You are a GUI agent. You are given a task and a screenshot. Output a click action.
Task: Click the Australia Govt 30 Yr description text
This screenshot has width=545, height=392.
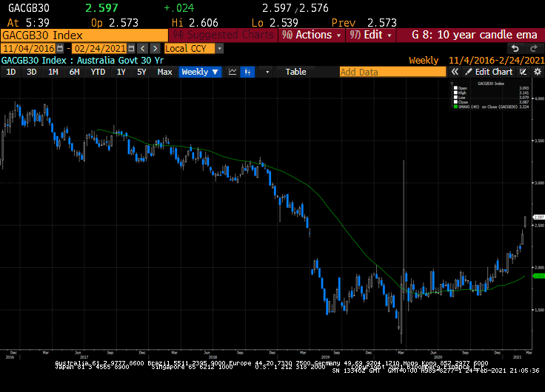click(x=120, y=61)
